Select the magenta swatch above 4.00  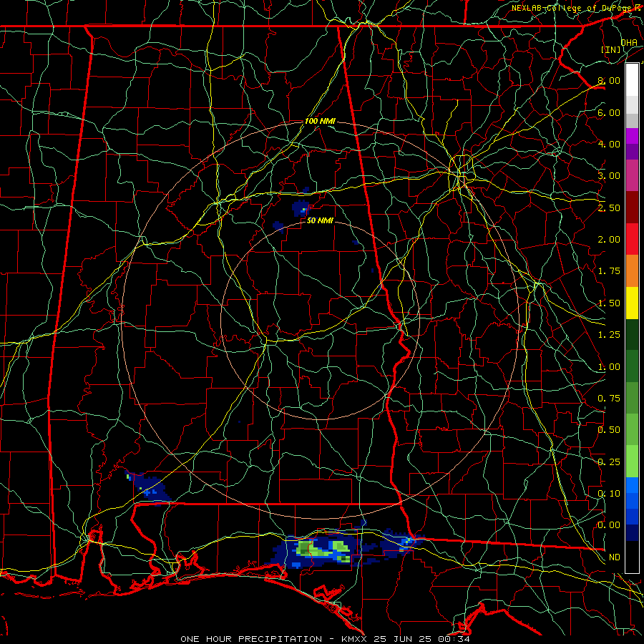632,136
